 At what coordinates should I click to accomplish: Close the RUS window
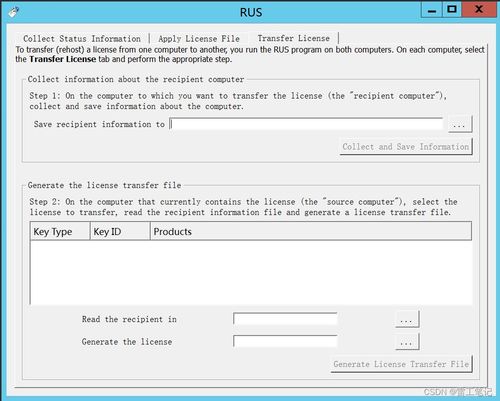click(x=479, y=10)
